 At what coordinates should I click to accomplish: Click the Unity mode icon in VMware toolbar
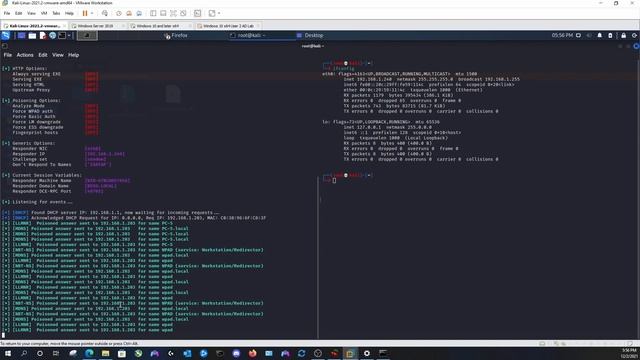click(183, 13)
